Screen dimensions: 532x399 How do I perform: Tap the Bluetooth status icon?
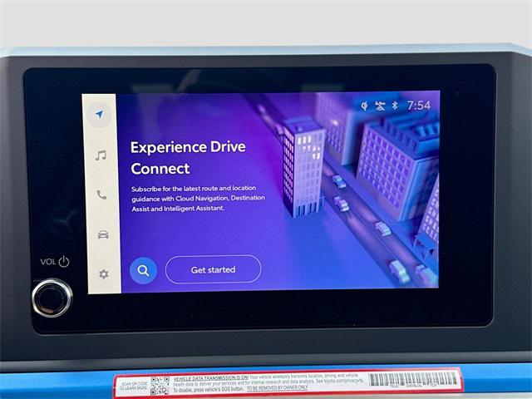[x=395, y=106]
